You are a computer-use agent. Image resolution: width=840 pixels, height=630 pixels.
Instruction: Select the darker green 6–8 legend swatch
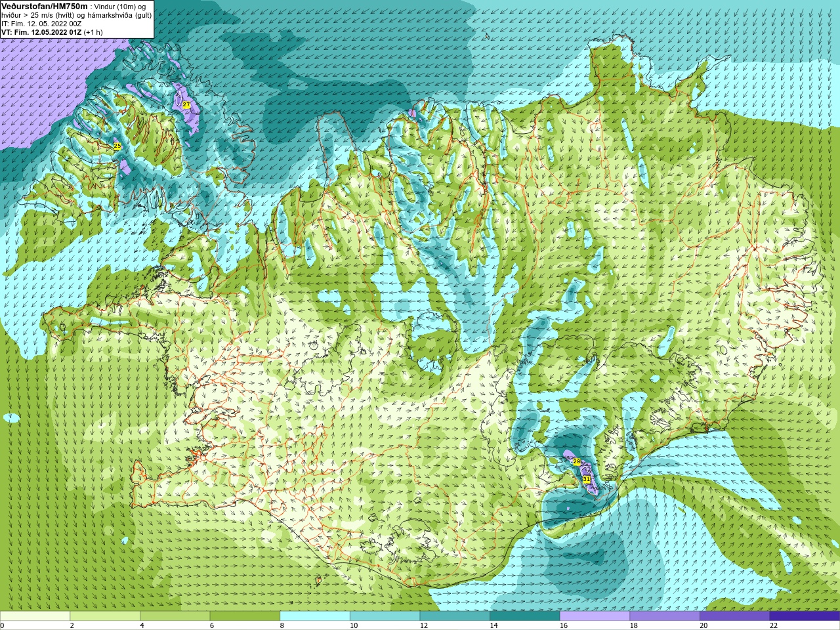click(x=245, y=616)
